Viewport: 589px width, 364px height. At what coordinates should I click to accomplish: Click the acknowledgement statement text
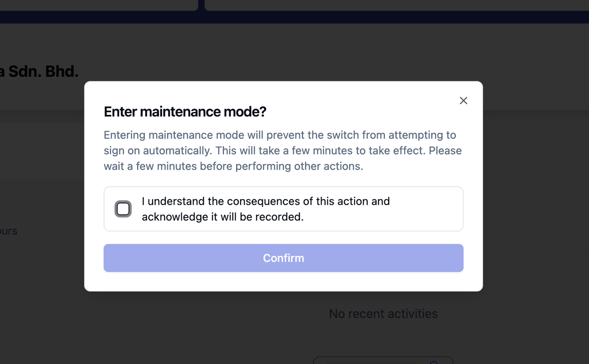coord(266,208)
